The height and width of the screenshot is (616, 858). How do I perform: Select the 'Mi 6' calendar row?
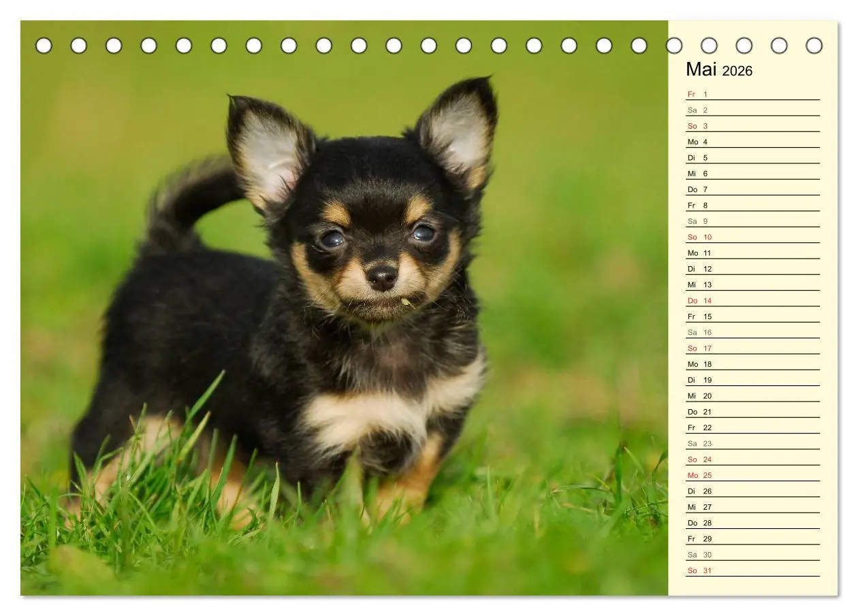(x=752, y=174)
